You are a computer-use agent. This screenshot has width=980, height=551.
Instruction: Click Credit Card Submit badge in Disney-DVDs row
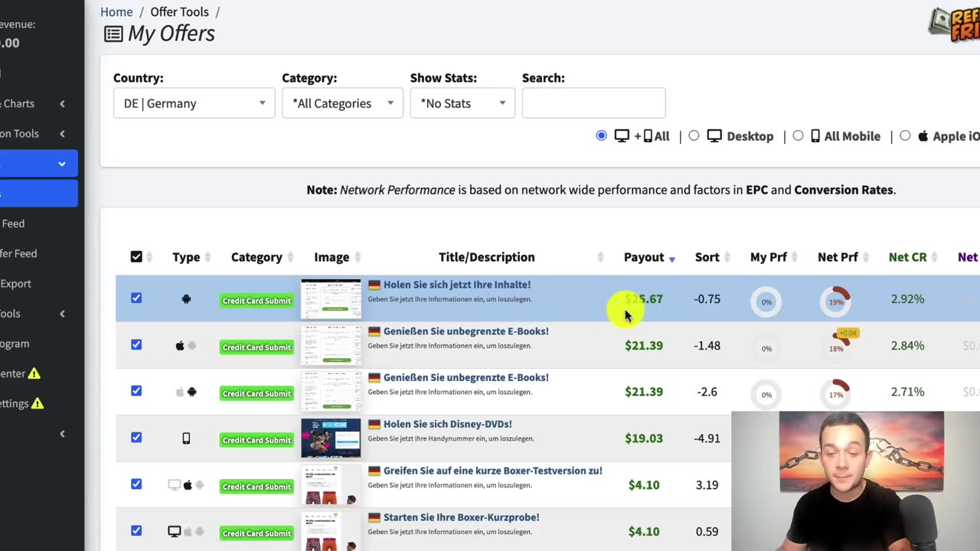tap(256, 440)
